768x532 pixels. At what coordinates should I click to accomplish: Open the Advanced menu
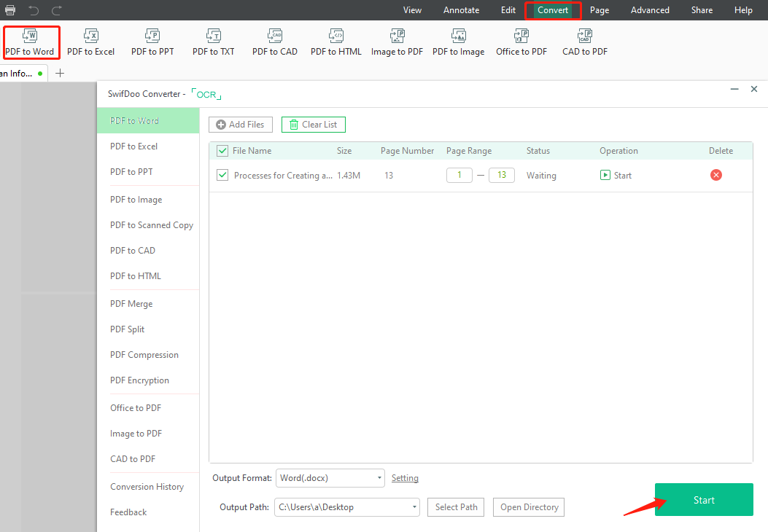[x=650, y=10]
